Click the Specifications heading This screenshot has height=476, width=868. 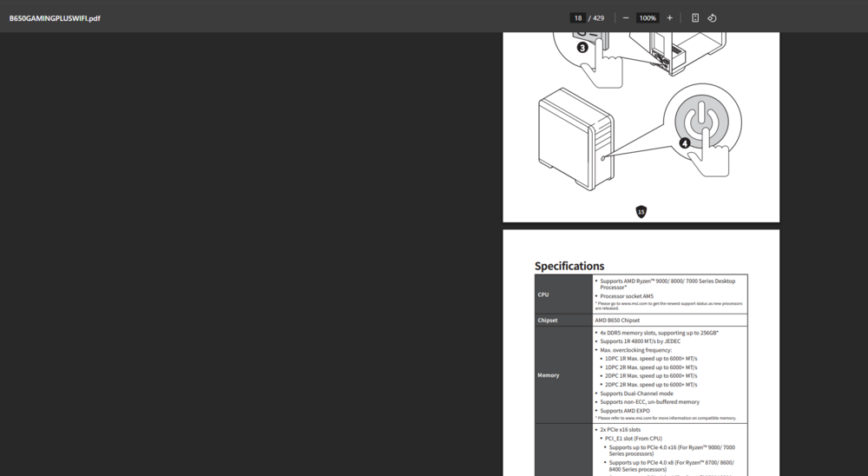[569, 266]
